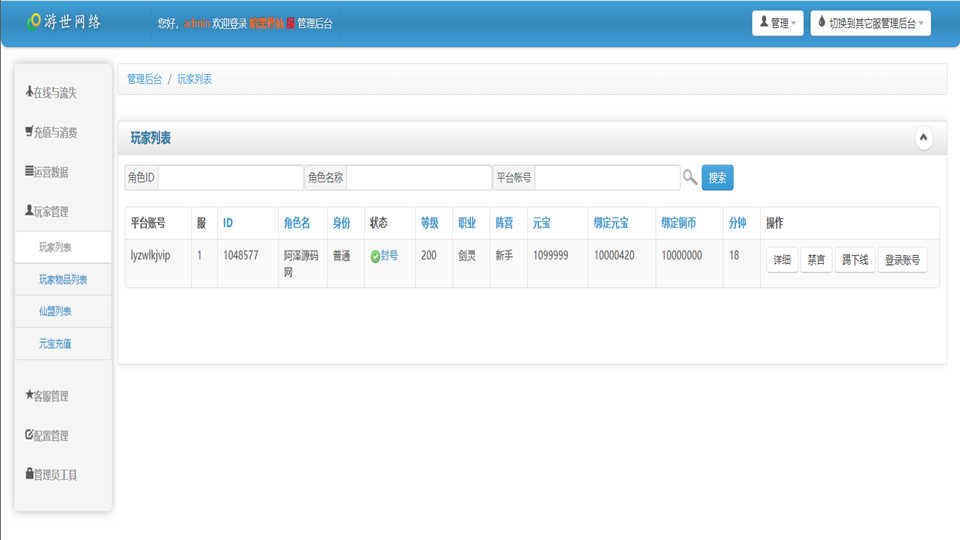Click the admin username text

[x=197, y=23]
